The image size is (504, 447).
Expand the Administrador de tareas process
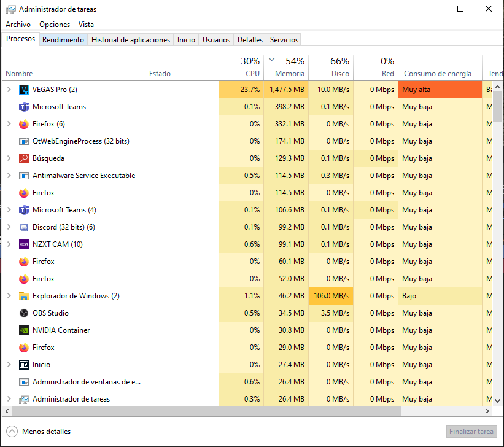point(9,398)
